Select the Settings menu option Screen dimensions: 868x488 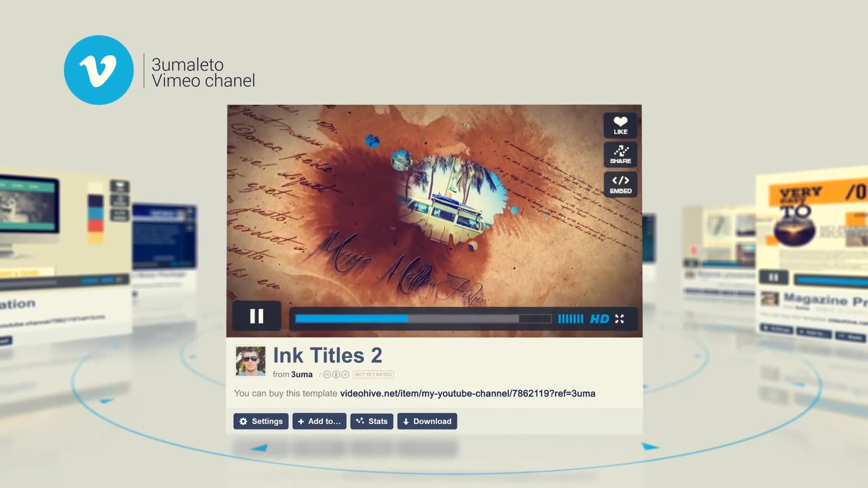pyautogui.click(x=260, y=421)
